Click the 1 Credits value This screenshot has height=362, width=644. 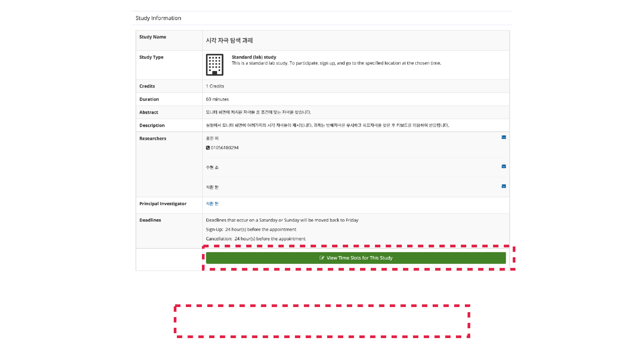tap(215, 86)
